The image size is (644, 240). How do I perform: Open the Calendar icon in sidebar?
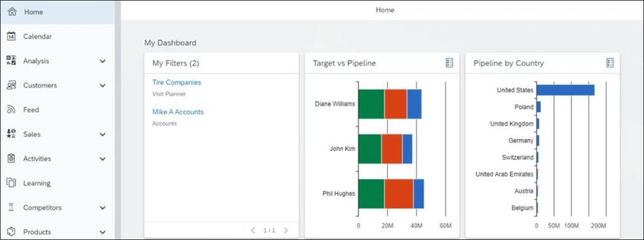click(x=11, y=37)
